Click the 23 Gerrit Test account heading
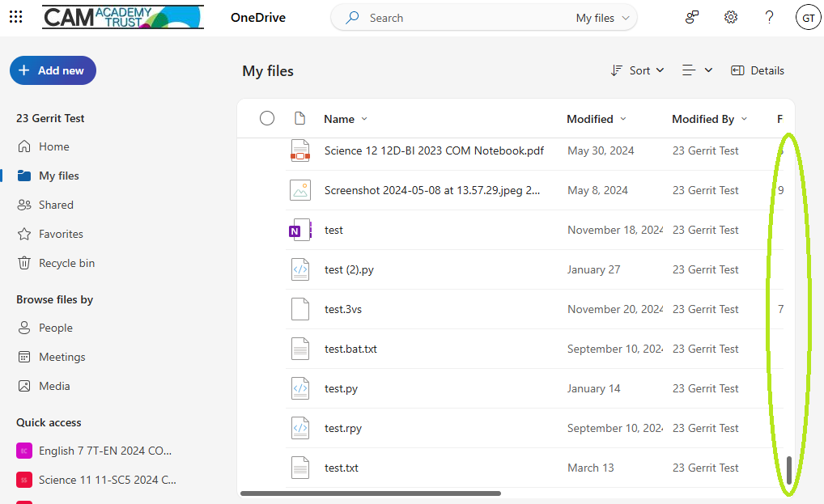This screenshot has height=504, width=824. click(x=50, y=118)
